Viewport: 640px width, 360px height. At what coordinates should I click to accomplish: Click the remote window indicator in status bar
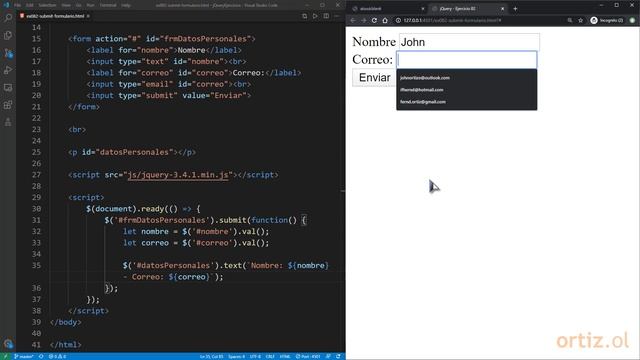point(5,356)
